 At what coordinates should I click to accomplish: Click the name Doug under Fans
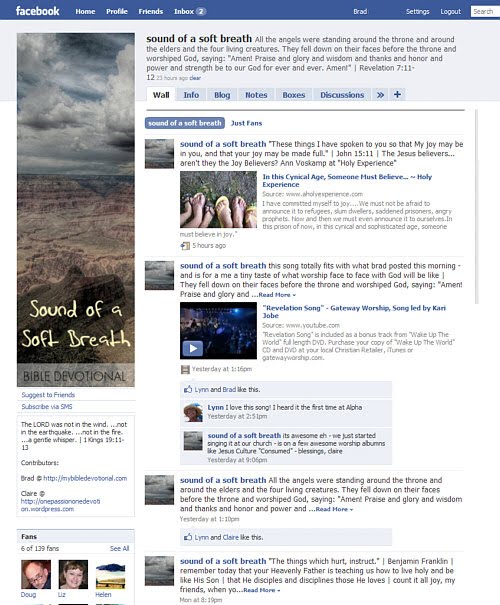pyautogui.click(x=28, y=595)
